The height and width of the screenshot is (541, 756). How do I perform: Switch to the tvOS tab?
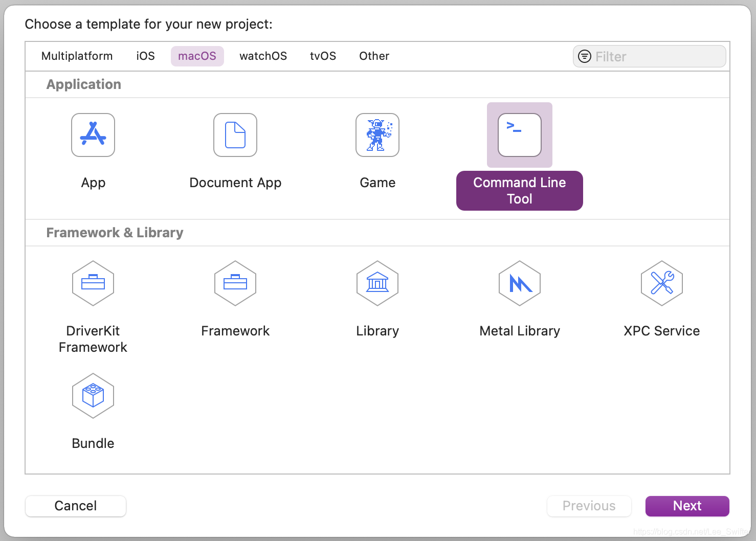point(323,56)
